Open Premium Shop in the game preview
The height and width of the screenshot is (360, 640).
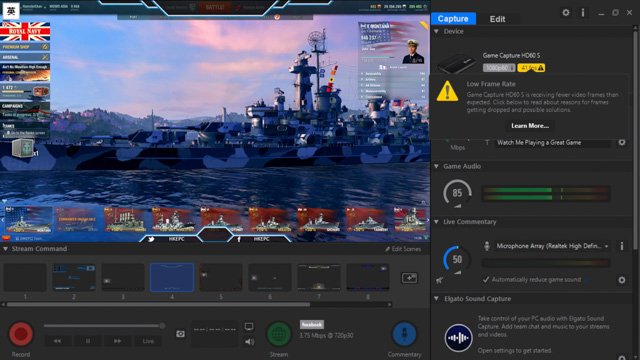pyautogui.click(x=25, y=47)
